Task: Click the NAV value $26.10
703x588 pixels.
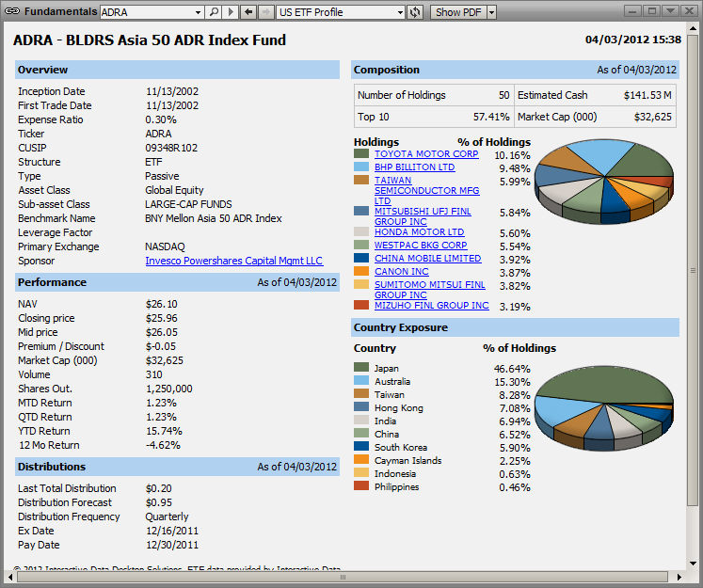Action: point(162,304)
